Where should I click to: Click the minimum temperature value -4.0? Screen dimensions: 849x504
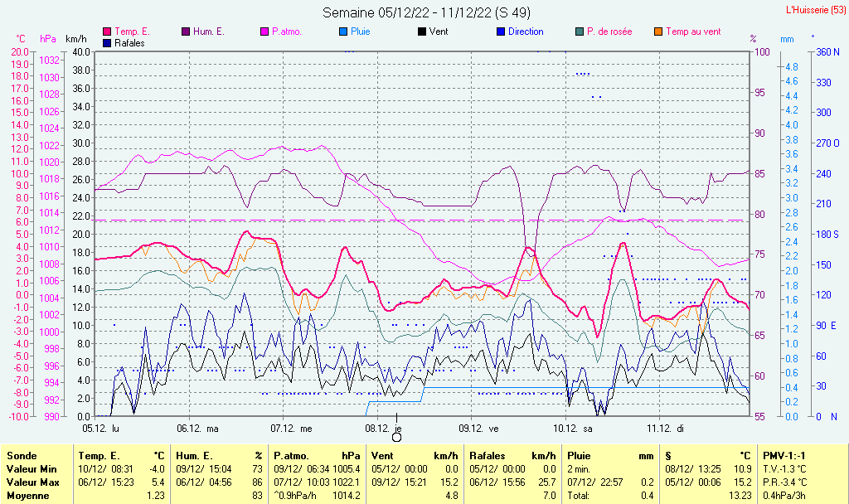click(x=157, y=469)
